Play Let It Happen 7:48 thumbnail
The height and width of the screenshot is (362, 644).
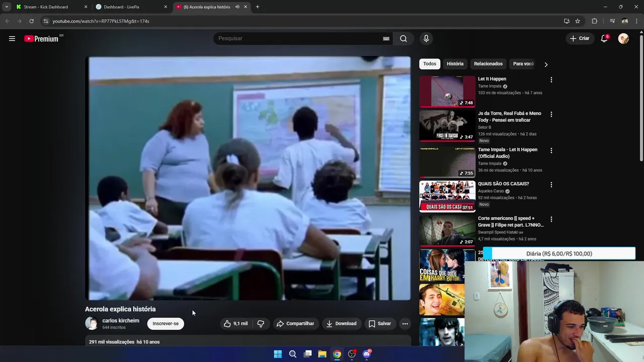(447, 92)
